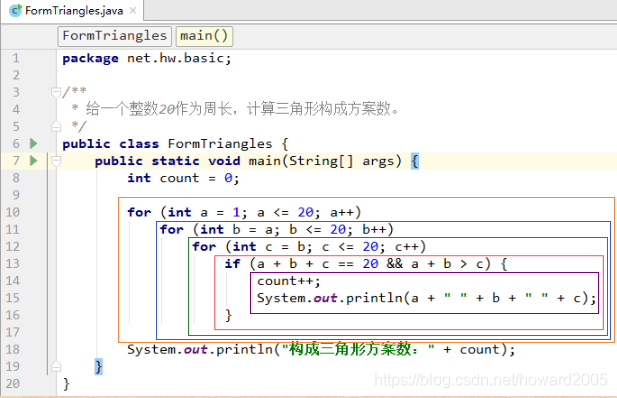
Task: Click the Java class icon on the file tab
Action: click(x=15, y=11)
